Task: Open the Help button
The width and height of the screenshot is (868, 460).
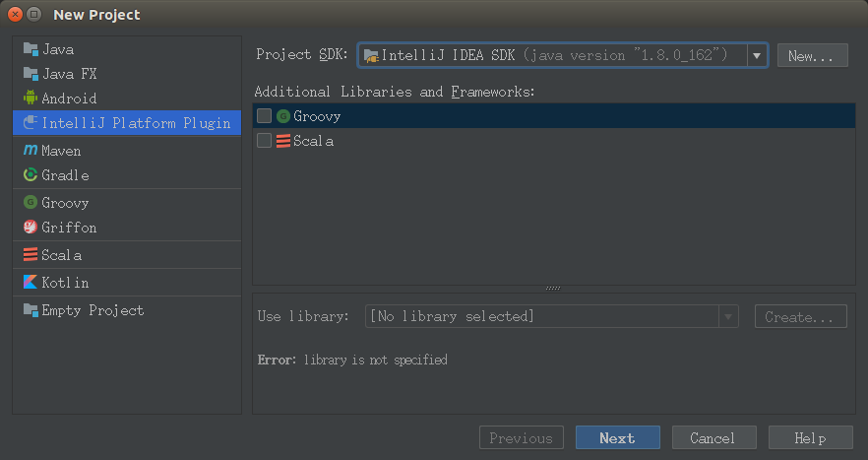Action: 811,437
